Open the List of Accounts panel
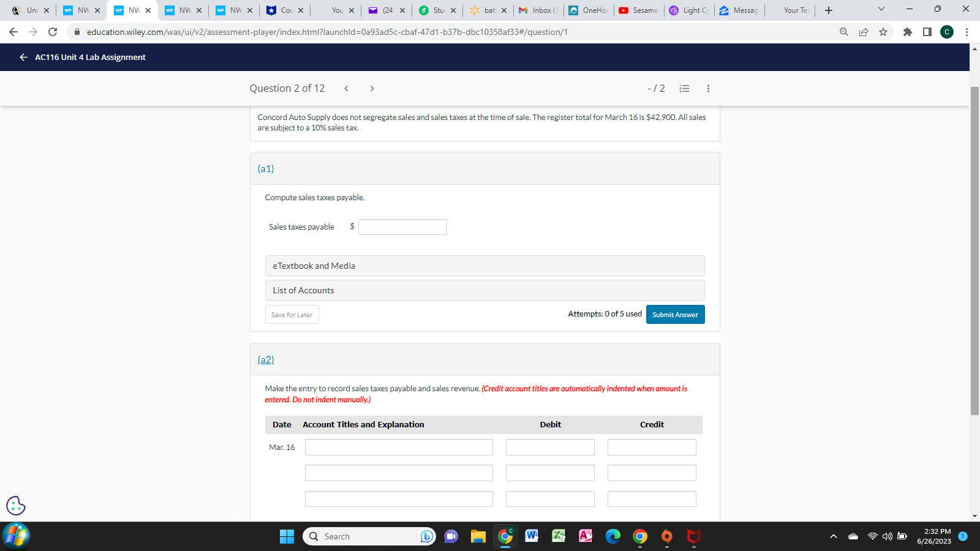980x551 pixels. tap(303, 290)
